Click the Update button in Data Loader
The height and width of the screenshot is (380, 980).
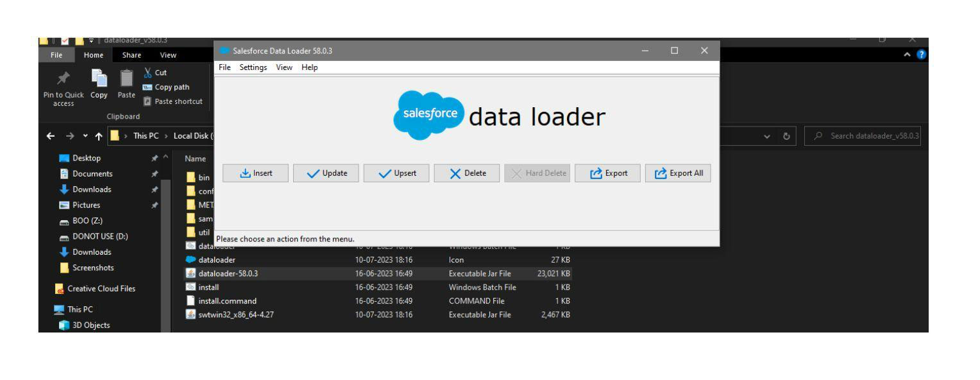coord(325,173)
